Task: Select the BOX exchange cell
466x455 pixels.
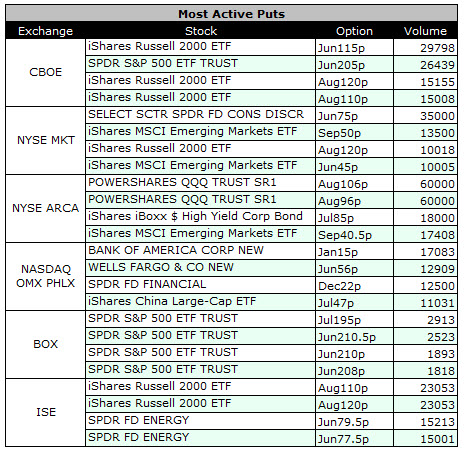Action: (45, 344)
